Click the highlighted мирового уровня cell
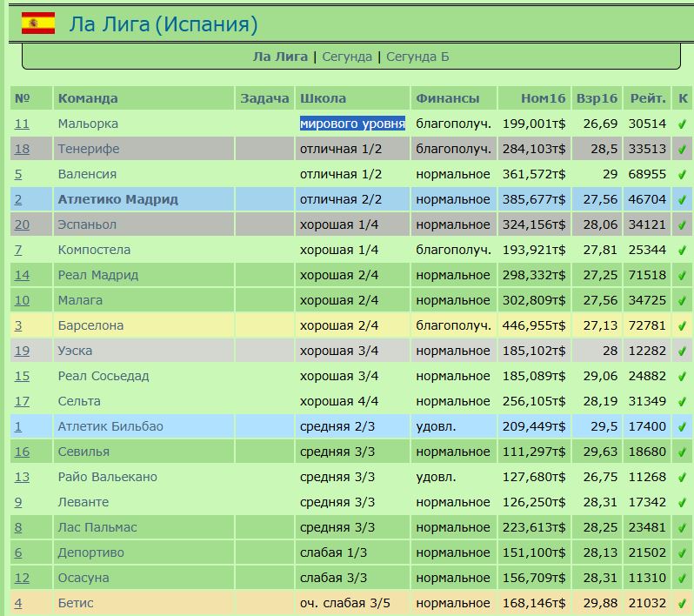This screenshot has width=694, height=616. tap(352, 124)
